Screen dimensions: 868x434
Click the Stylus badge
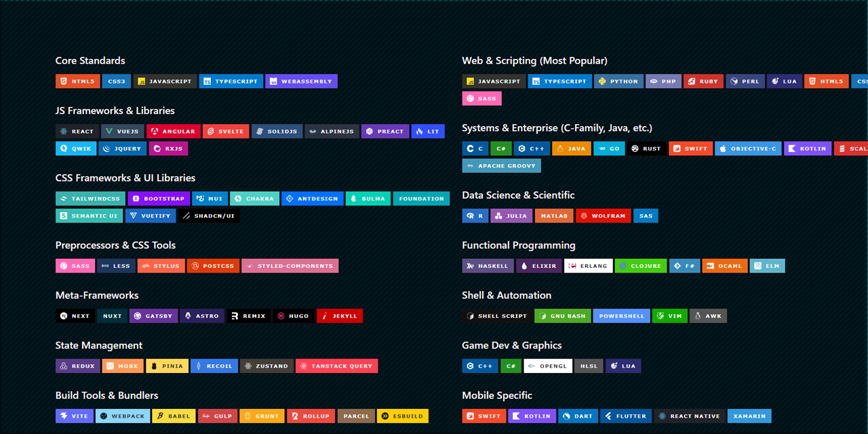pyautogui.click(x=161, y=266)
